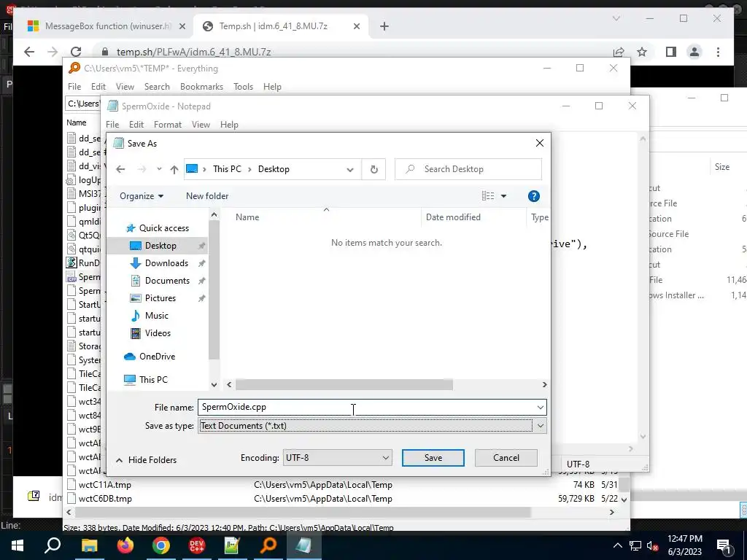Image resolution: width=747 pixels, height=560 pixels.
Task: Open Notepad's File menu
Action: pos(112,125)
